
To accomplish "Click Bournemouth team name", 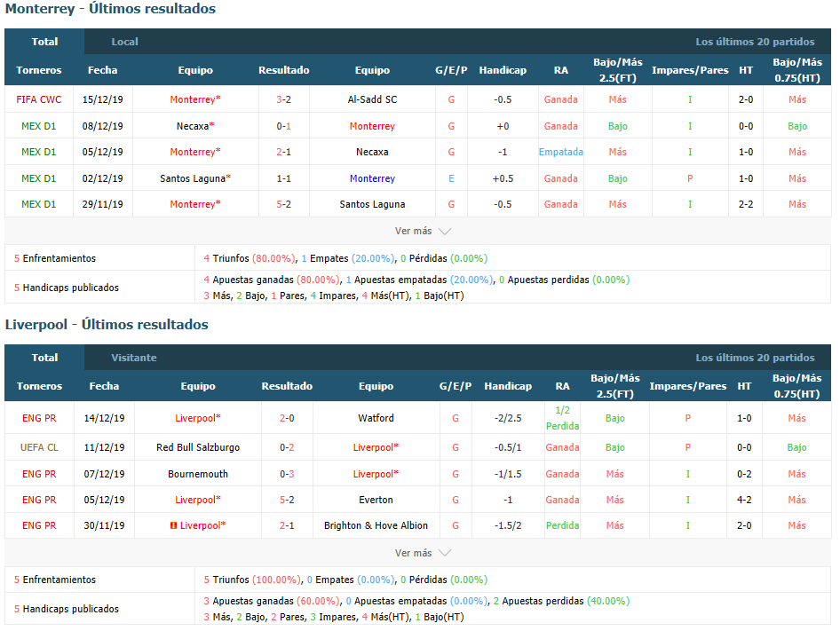I will pos(198,475).
